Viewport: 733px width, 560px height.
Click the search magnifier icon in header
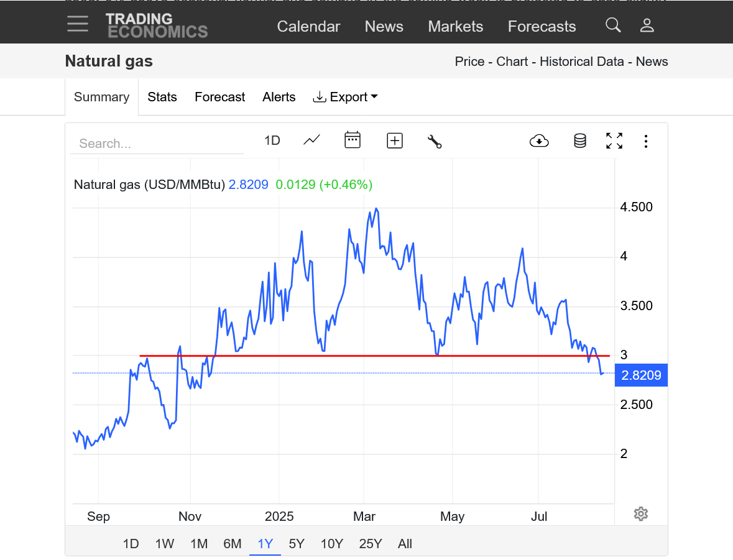point(613,25)
